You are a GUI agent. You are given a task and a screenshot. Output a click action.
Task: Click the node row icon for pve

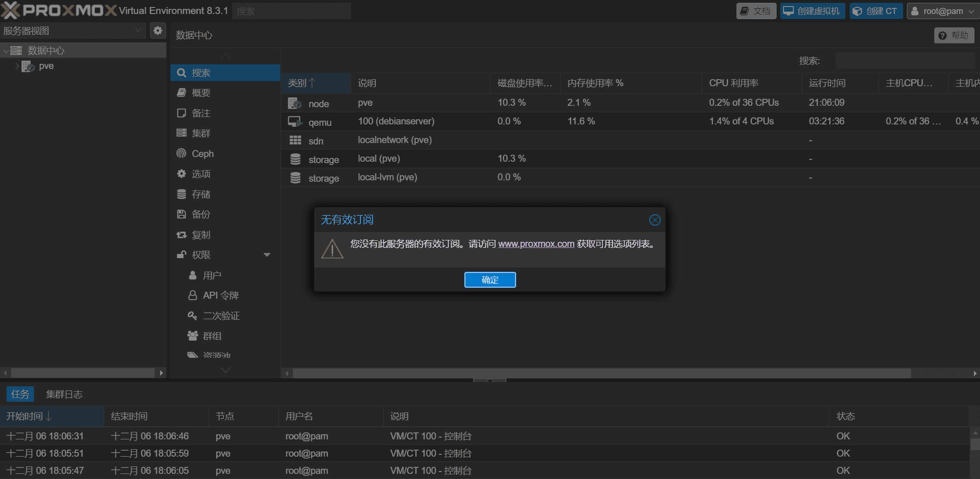[x=295, y=103]
